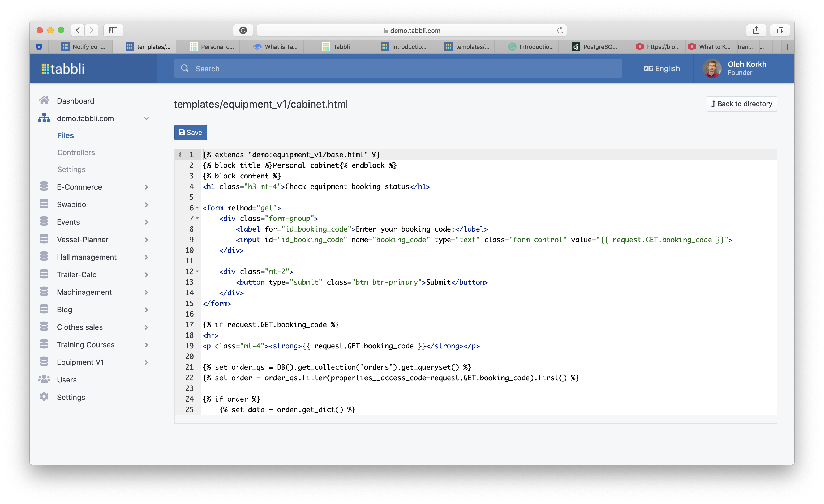Click the browser share icon
Screen dimensions: 824x504
(756, 31)
